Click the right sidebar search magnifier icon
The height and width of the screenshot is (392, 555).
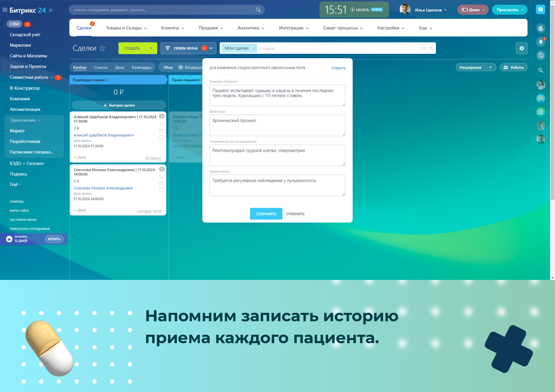540,70
